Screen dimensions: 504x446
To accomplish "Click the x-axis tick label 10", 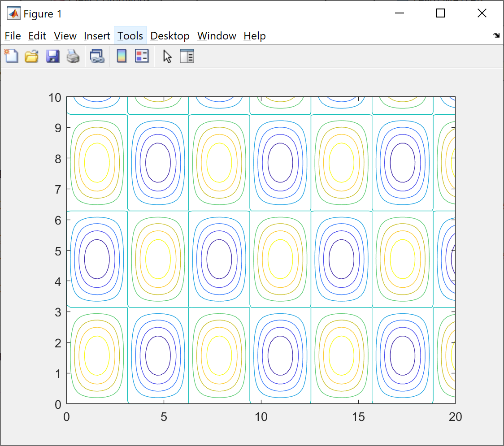I will 261,417.
